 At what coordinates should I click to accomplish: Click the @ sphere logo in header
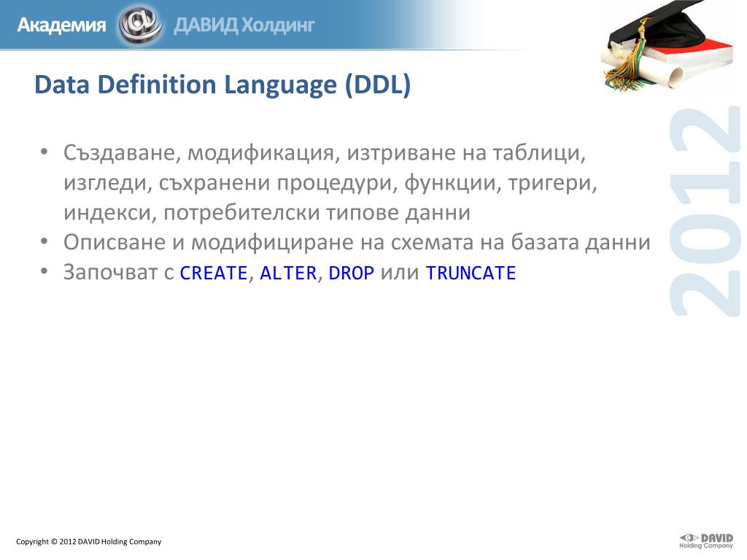(141, 25)
